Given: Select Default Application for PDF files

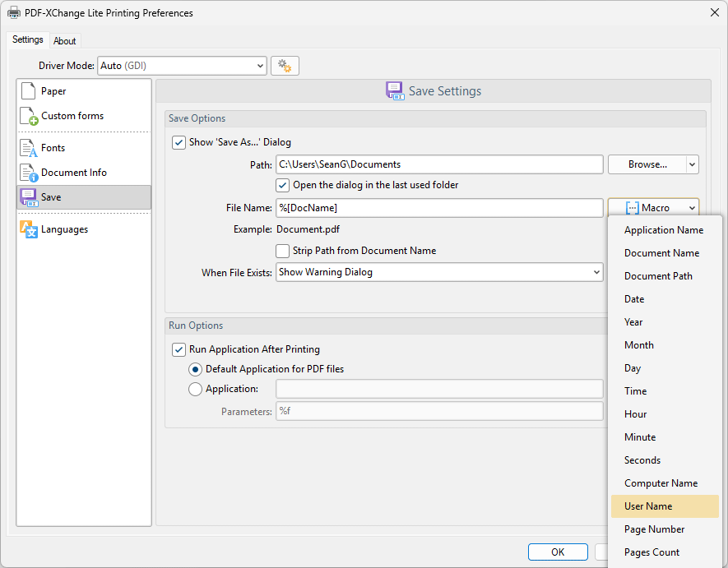Looking at the screenshot, I should click(195, 369).
